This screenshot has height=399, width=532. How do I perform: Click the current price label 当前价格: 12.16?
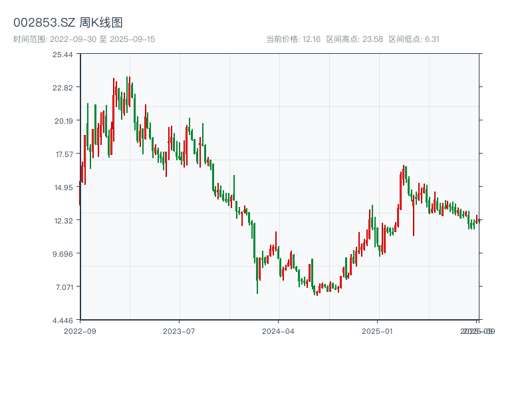pos(293,39)
